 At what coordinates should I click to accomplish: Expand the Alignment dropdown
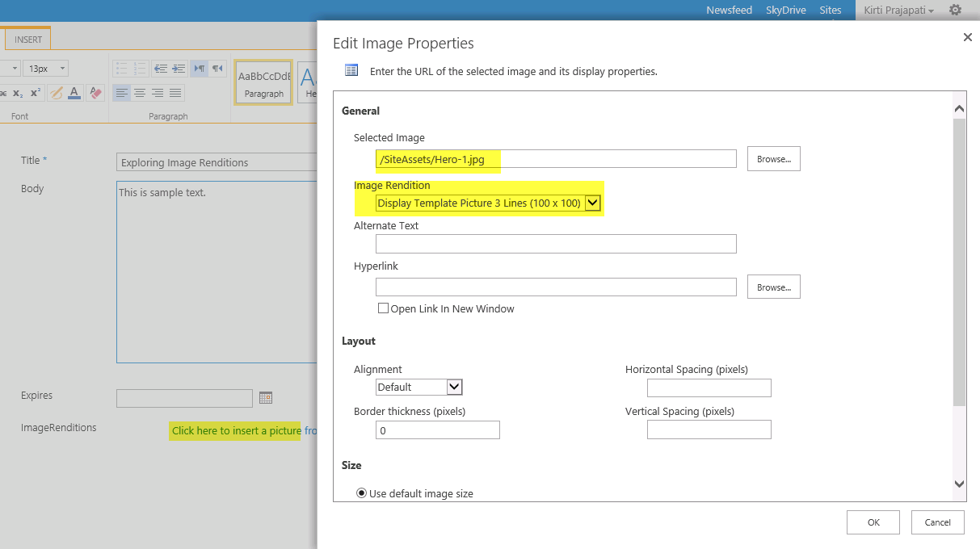454,388
